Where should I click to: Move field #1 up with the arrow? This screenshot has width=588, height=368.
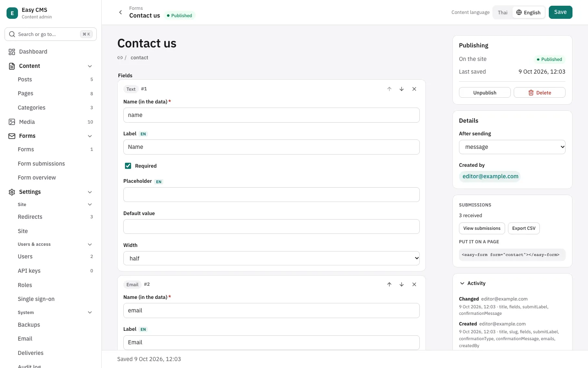tap(389, 89)
